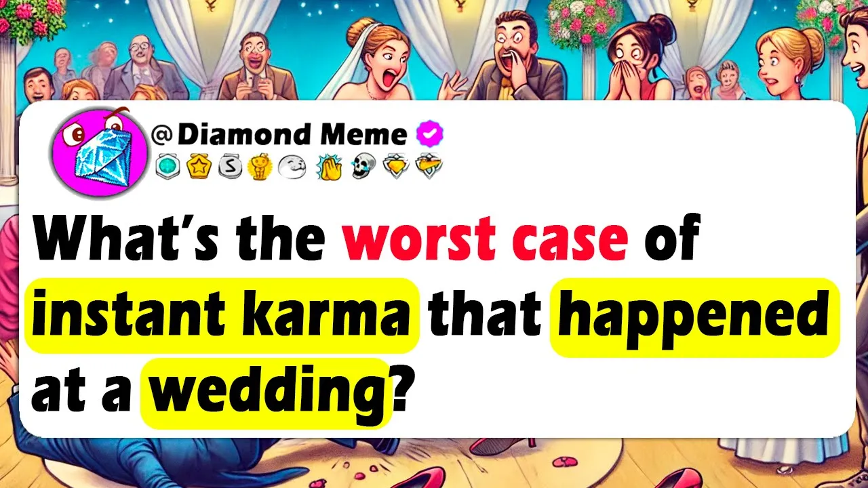Viewport: 868px width, 488px height.
Task: Select the teal gem platinum award
Action: tap(167, 166)
